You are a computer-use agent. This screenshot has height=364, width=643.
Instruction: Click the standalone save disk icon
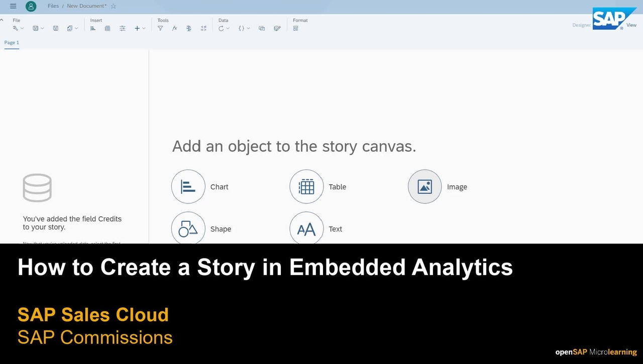coord(56,29)
